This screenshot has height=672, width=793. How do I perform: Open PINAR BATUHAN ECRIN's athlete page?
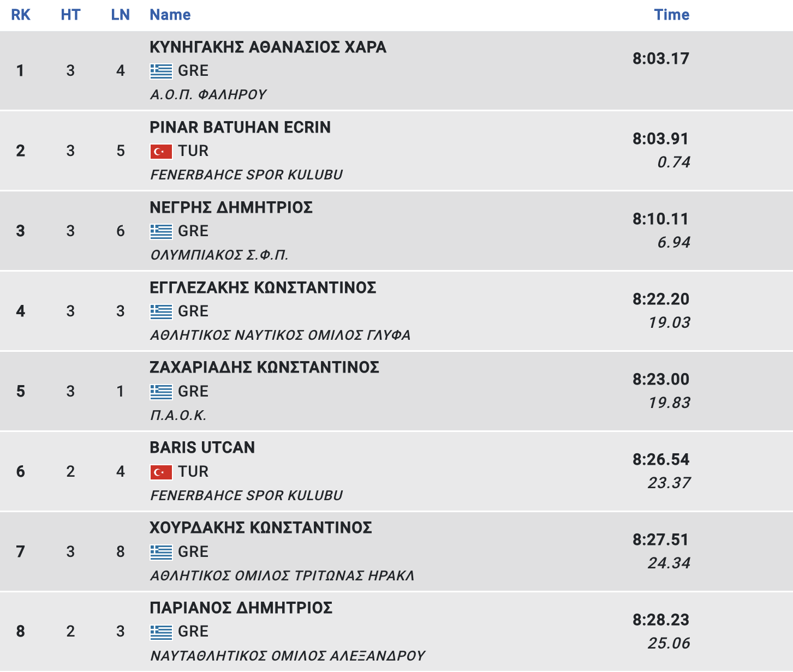point(240,128)
